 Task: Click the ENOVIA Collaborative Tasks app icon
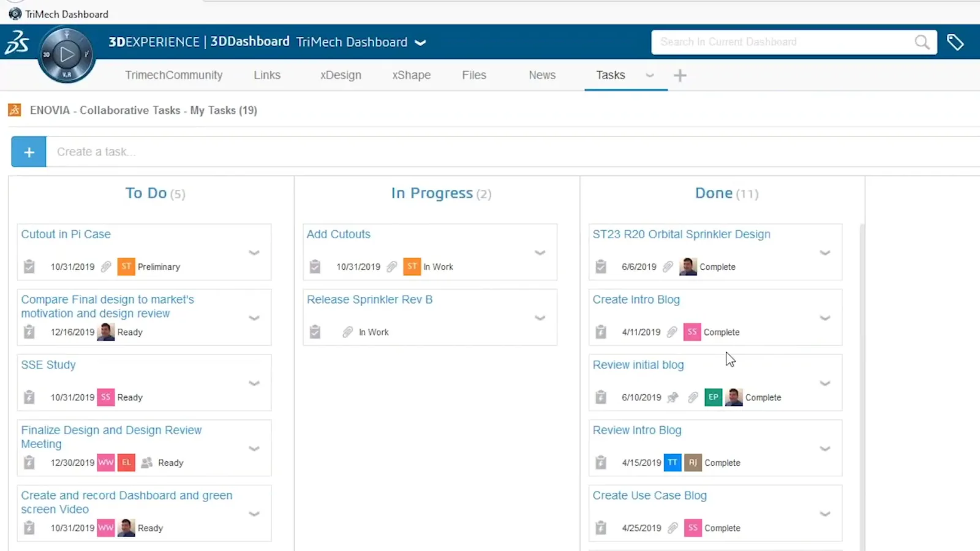[x=15, y=110]
